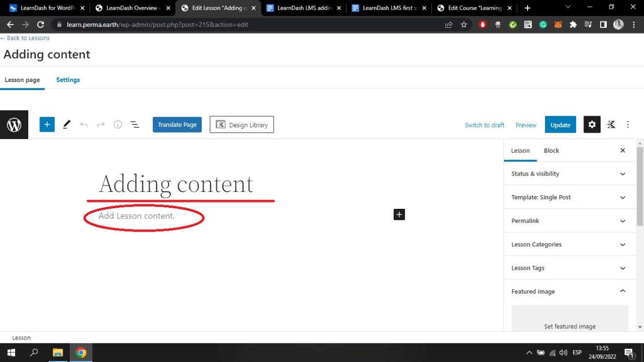Open the document Details info icon
The width and height of the screenshot is (644, 362).
point(118,125)
